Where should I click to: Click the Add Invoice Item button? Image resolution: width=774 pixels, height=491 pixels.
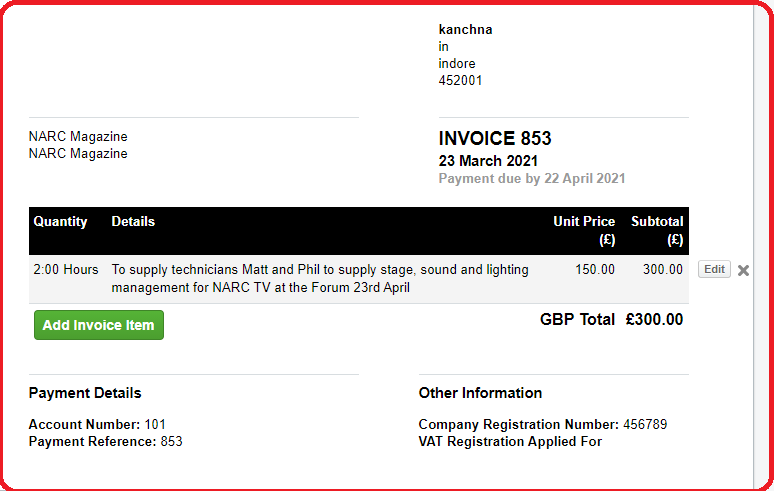pyautogui.click(x=99, y=325)
